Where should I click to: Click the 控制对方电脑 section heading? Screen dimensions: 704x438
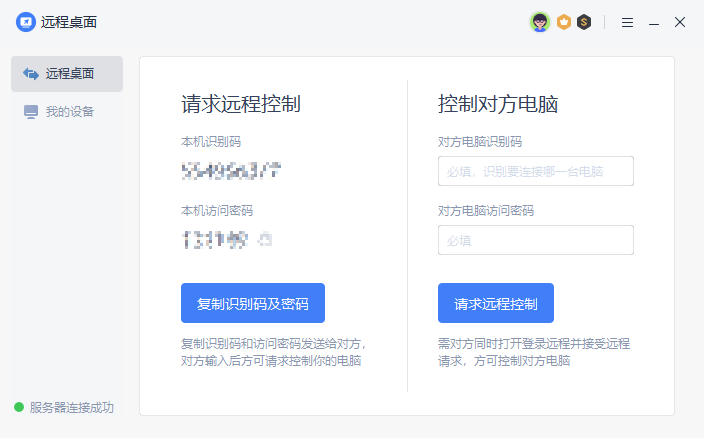pyautogui.click(x=497, y=105)
